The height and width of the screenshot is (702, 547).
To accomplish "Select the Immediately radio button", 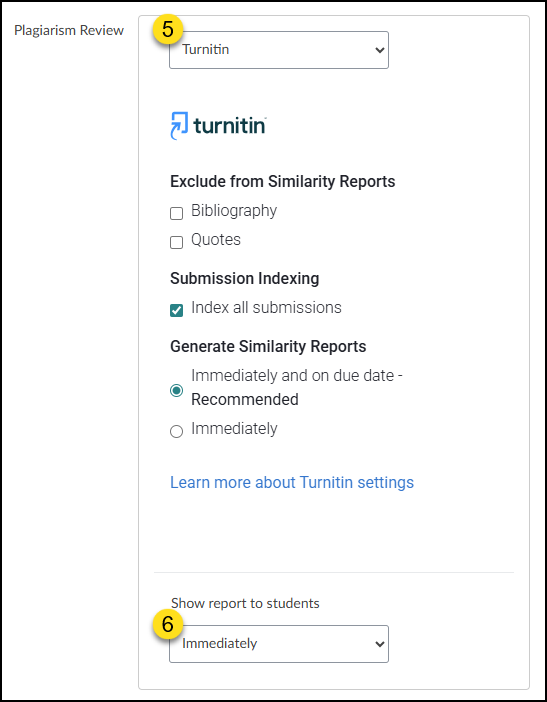I will 176,431.
